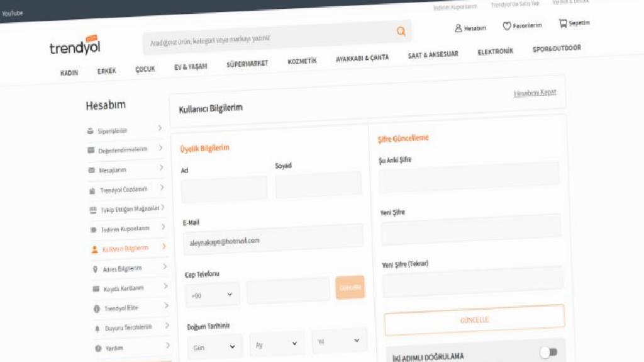Open Trendyol Cüzdanım in account sidebar

click(x=124, y=189)
